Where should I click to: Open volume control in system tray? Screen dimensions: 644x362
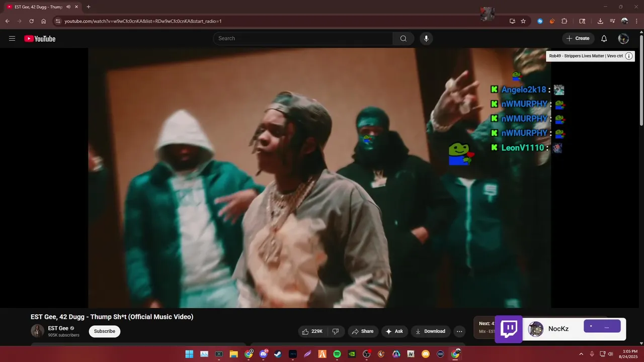coord(611,354)
